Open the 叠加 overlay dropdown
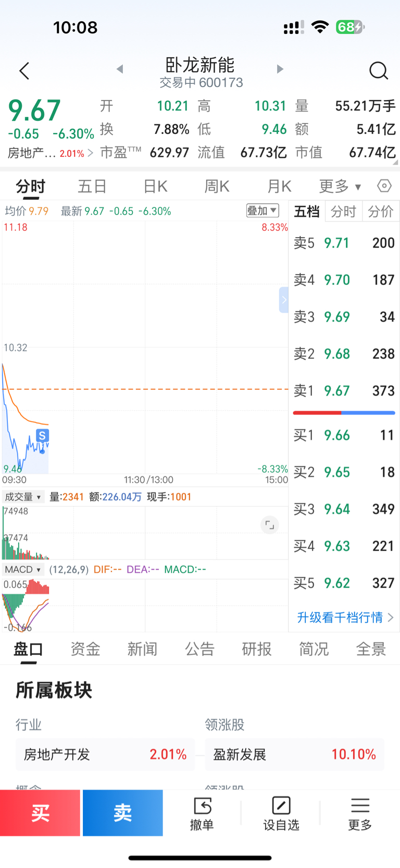The height and width of the screenshot is (868, 400). point(262,211)
